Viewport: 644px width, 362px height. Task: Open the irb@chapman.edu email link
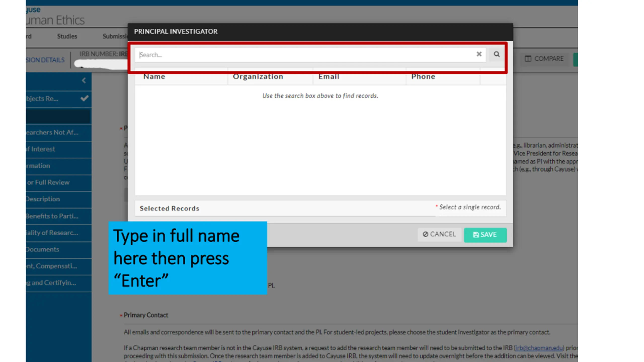click(x=539, y=348)
